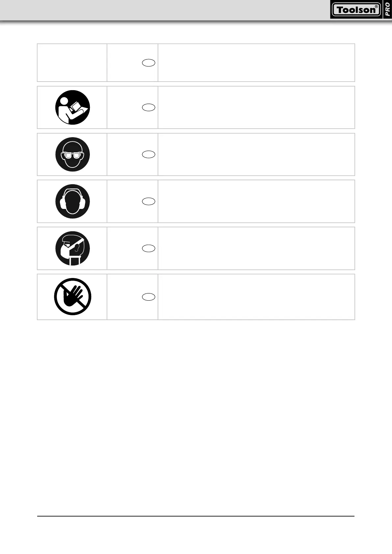Select the safety goggles icon
The image size is (392, 554).
tap(72, 154)
